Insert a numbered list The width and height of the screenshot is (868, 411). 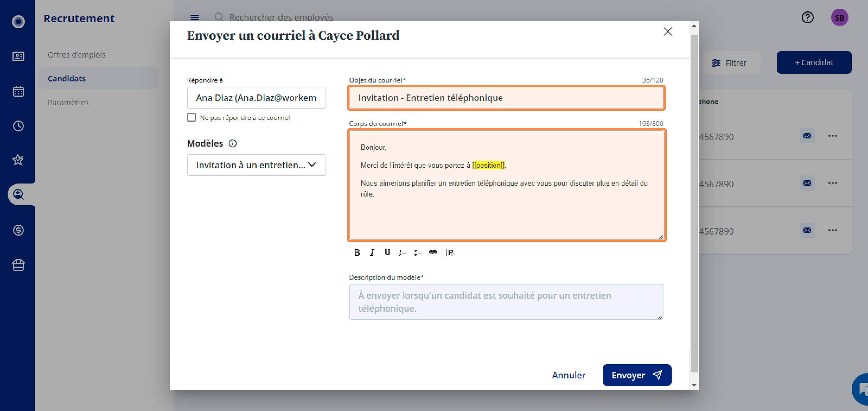coord(402,252)
